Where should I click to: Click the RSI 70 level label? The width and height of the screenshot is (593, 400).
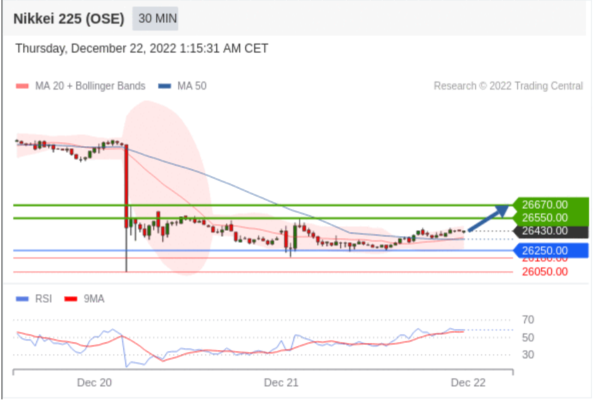click(x=528, y=320)
